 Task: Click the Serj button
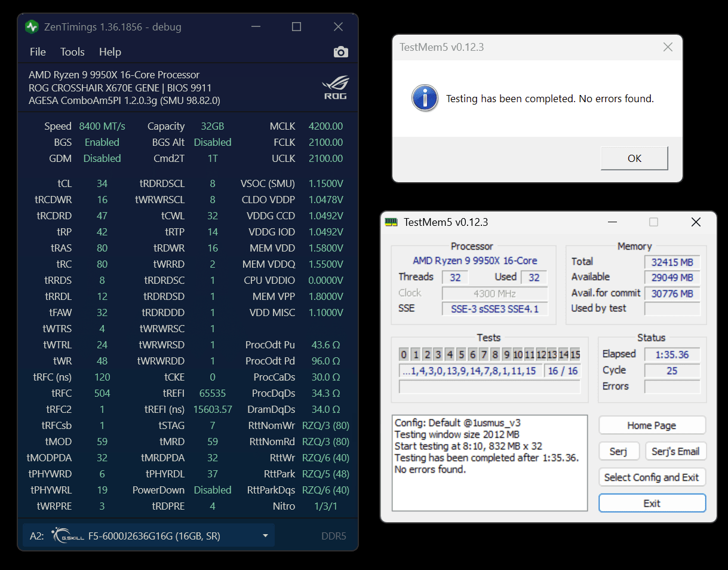619,451
